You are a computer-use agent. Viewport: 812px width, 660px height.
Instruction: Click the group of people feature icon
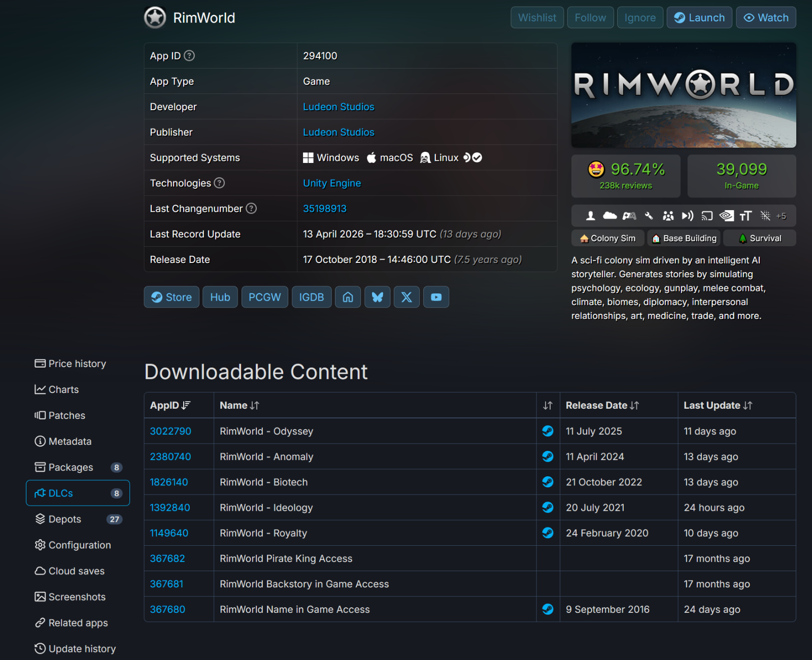tap(668, 216)
